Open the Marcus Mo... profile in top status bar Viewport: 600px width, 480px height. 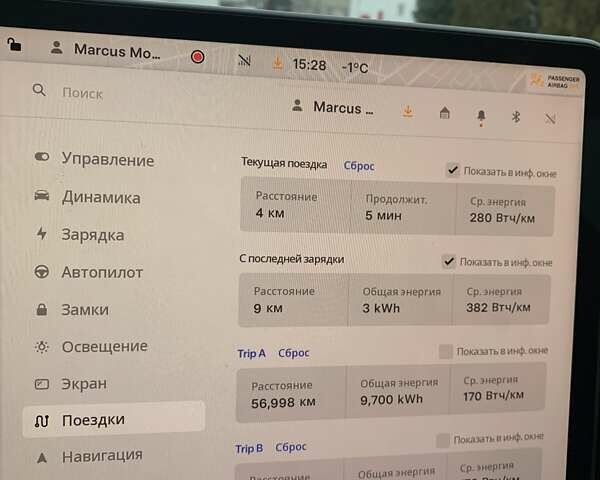[106, 50]
